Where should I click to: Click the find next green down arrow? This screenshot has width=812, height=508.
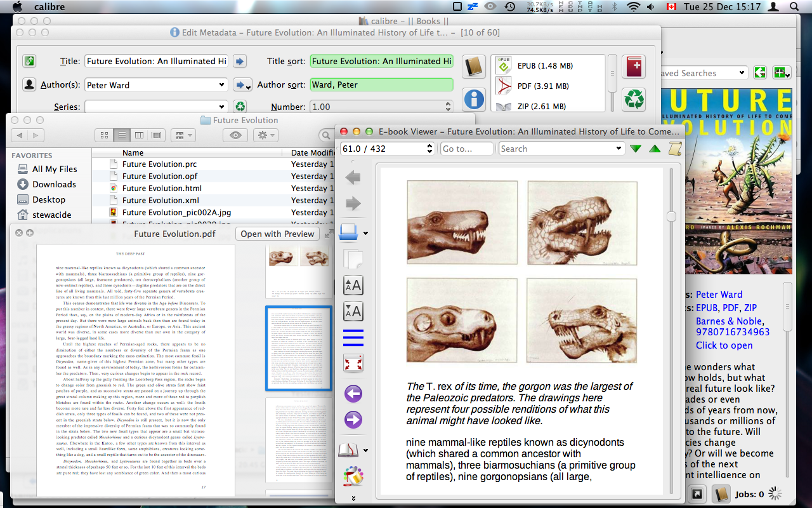636,149
